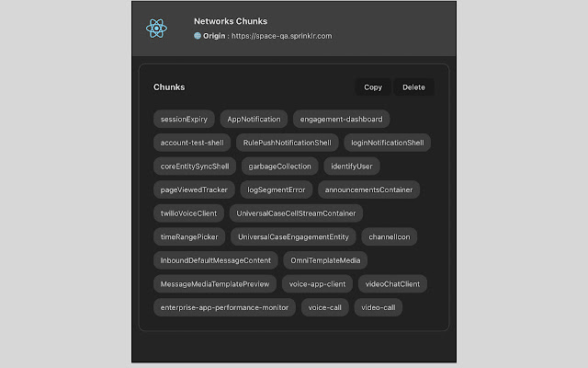Select the AppNotification chunk tag
Screen dimensions: 588x368
click(x=253, y=119)
